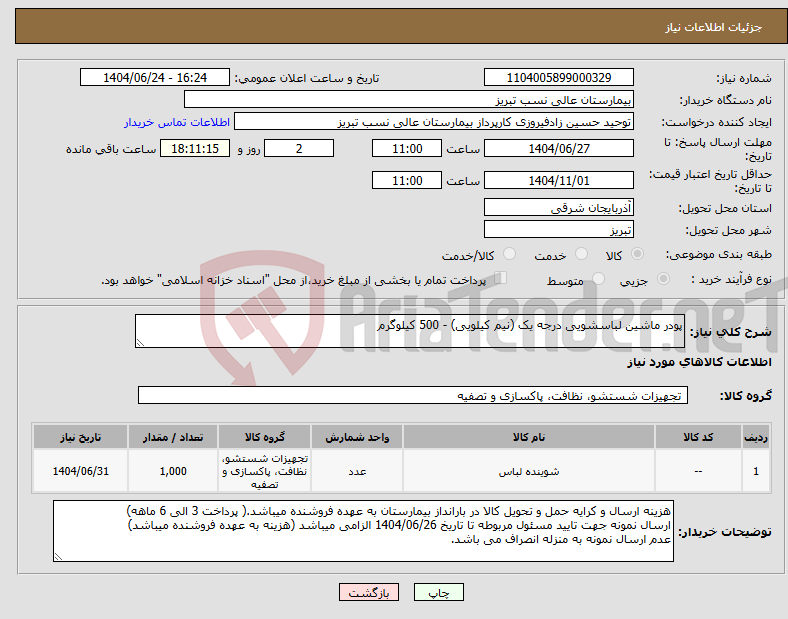This screenshot has height=619, width=788.
Task: Click the code cell showing -- in row 1
Action: [698, 471]
